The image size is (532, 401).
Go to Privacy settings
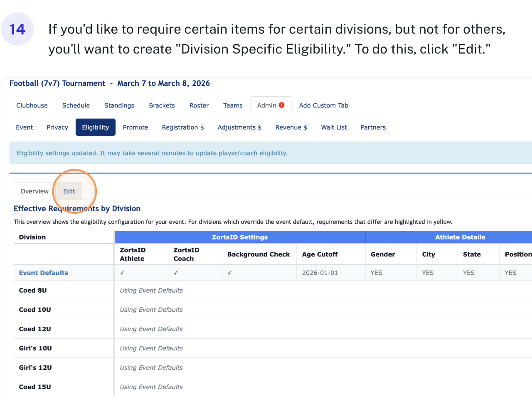[x=57, y=127]
